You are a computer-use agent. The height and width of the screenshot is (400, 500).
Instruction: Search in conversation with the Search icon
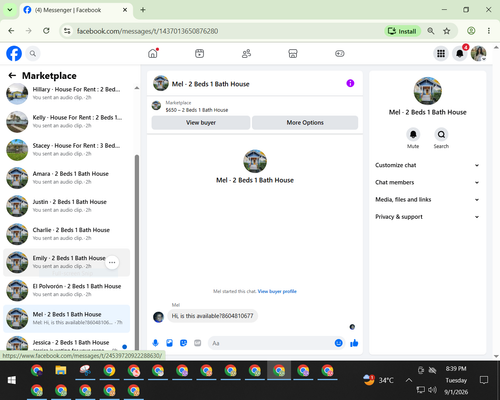pyautogui.click(x=441, y=135)
